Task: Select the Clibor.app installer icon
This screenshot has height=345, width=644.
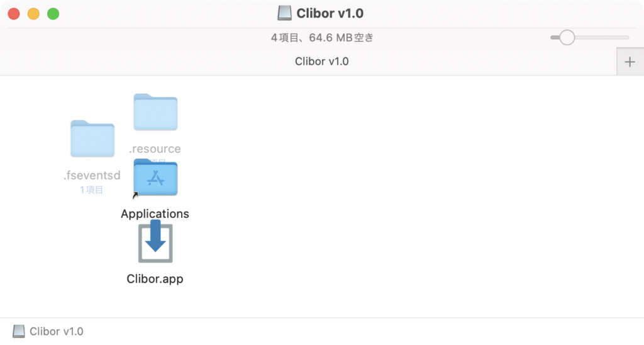Action: tap(155, 243)
